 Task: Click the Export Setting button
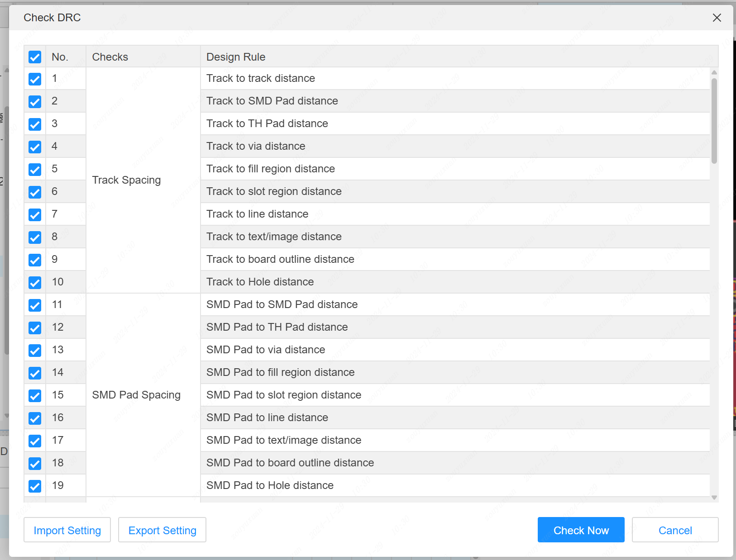tap(162, 530)
